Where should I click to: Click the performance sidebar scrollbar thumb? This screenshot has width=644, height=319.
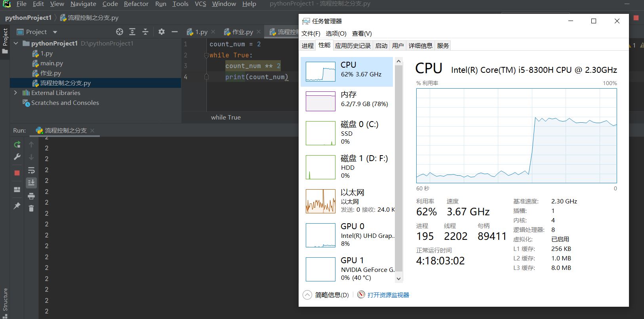tap(399, 168)
